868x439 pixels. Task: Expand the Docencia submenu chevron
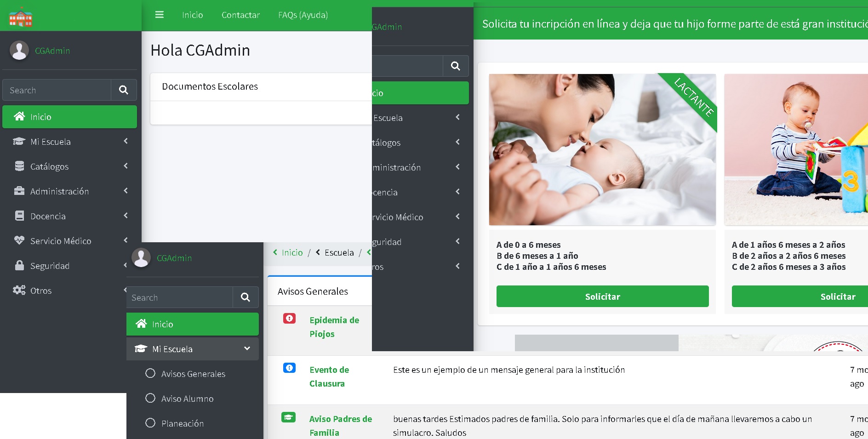(x=126, y=216)
